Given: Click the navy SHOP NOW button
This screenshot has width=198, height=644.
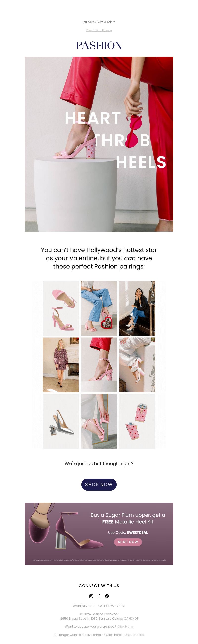Looking at the screenshot, I should tap(99, 484).
